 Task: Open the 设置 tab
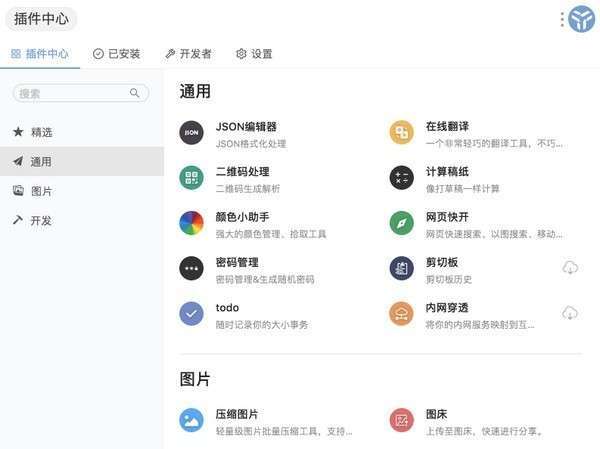[x=254, y=54]
